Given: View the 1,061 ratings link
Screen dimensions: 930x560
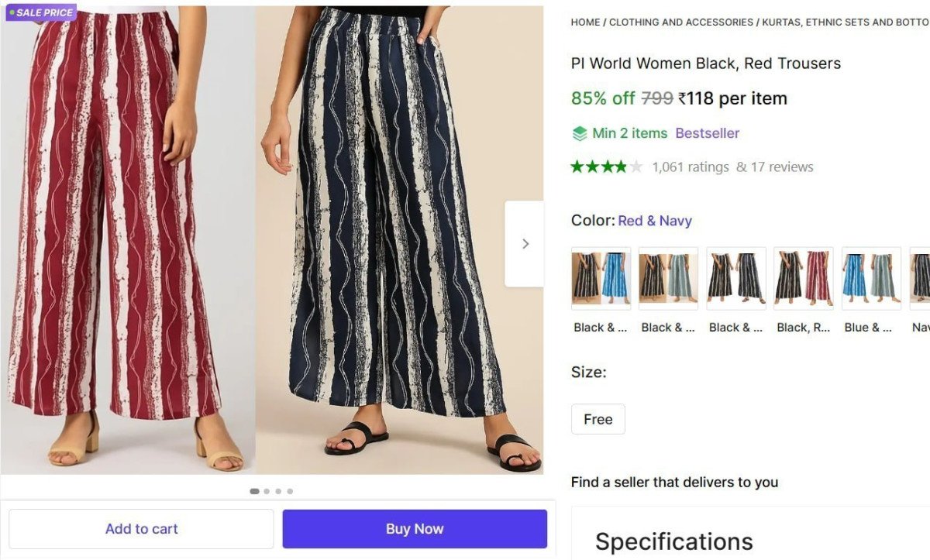Looking at the screenshot, I should (x=691, y=167).
